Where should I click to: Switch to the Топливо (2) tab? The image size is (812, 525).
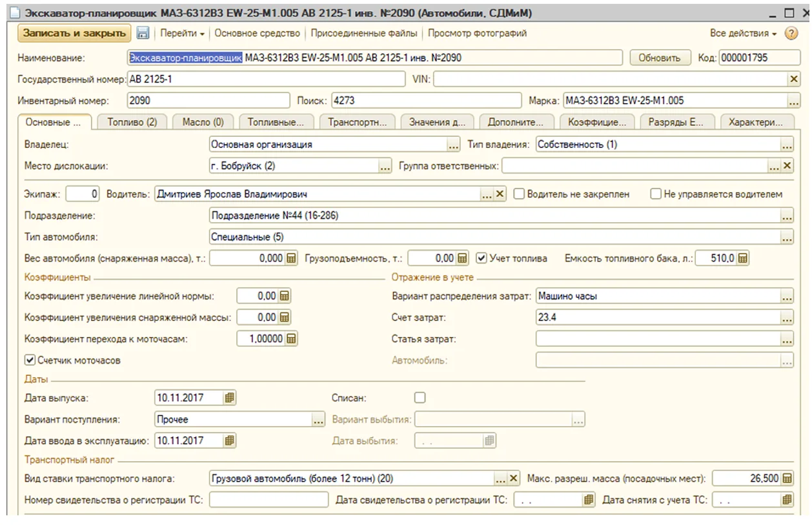click(x=132, y=122)
